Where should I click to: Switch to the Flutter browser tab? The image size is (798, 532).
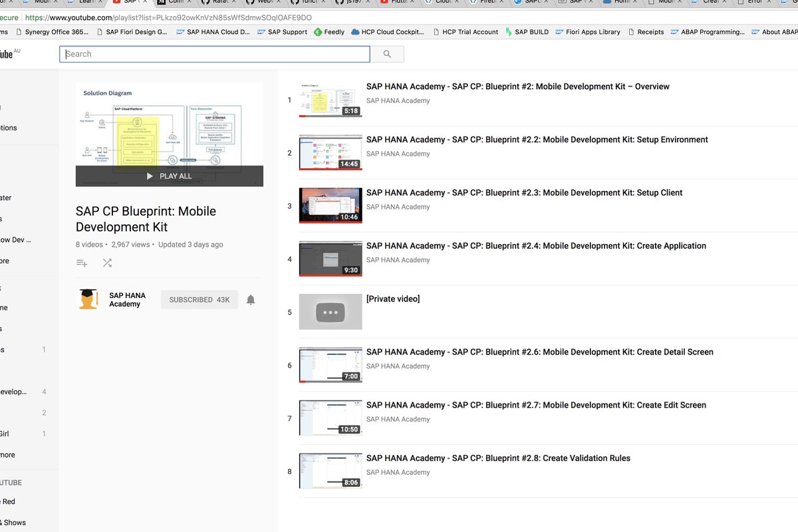399,3
